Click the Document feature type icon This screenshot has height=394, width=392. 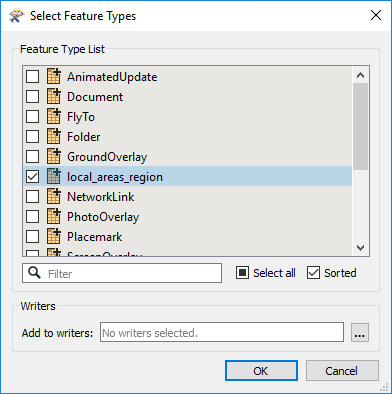tap(54, 96)
